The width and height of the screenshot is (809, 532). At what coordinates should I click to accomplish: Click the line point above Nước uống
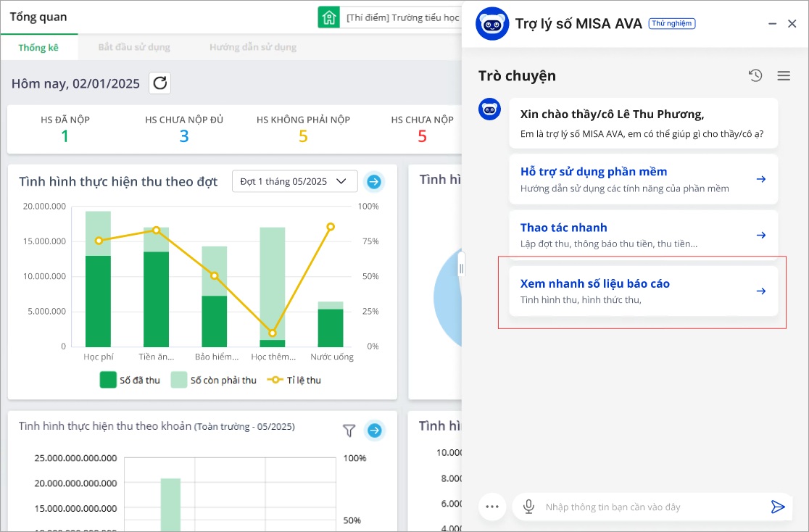coord(331,227)
